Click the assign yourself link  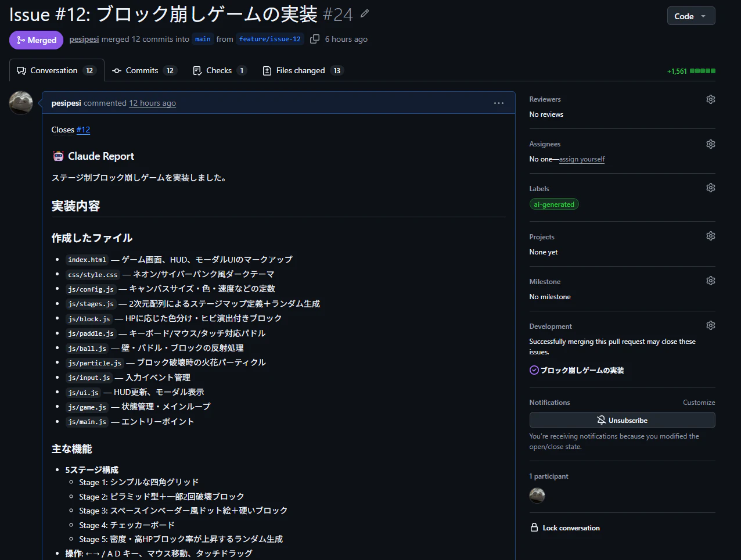(x=582, y=159)
